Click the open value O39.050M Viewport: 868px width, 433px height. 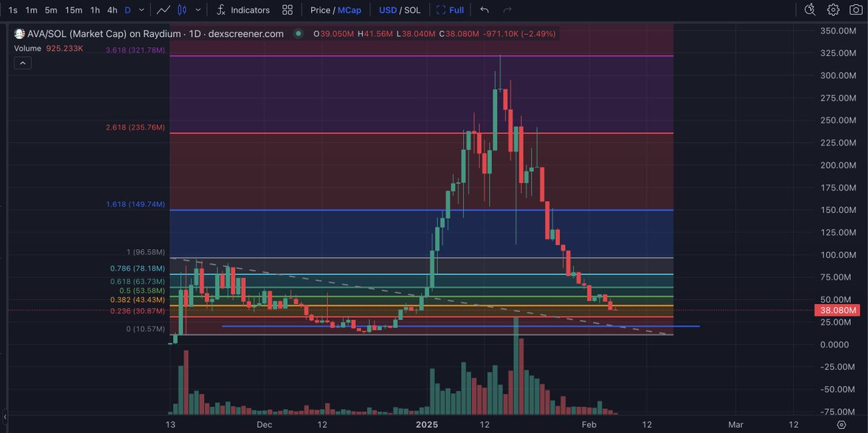click(x=332, y=34)
